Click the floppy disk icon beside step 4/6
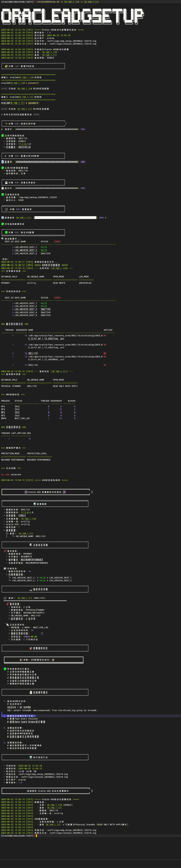Viewport: 181px width, 868px height. (6, 183)
